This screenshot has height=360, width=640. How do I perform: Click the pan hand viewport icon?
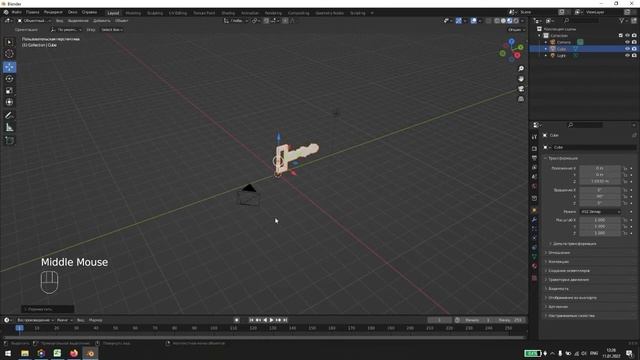[521, 79]
